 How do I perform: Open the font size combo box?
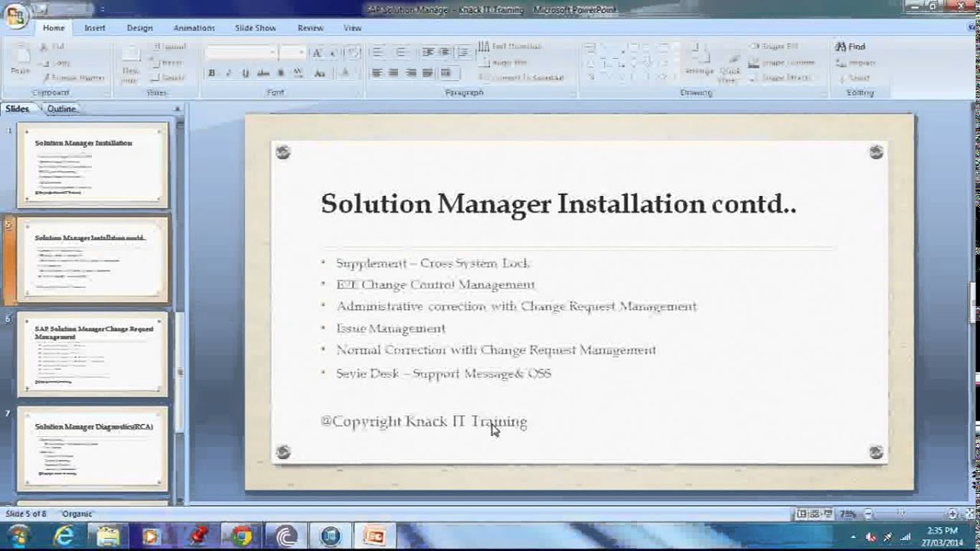[x=292, y=53]
